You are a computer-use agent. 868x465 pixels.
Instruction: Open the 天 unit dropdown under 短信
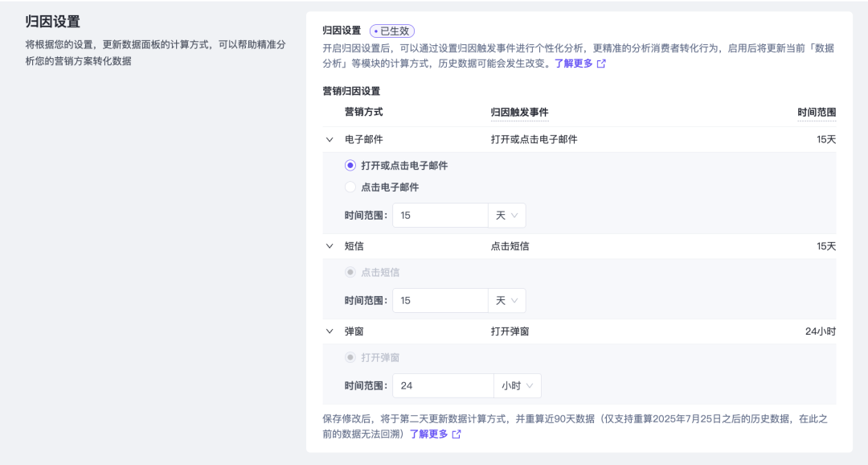pos(506,301)
